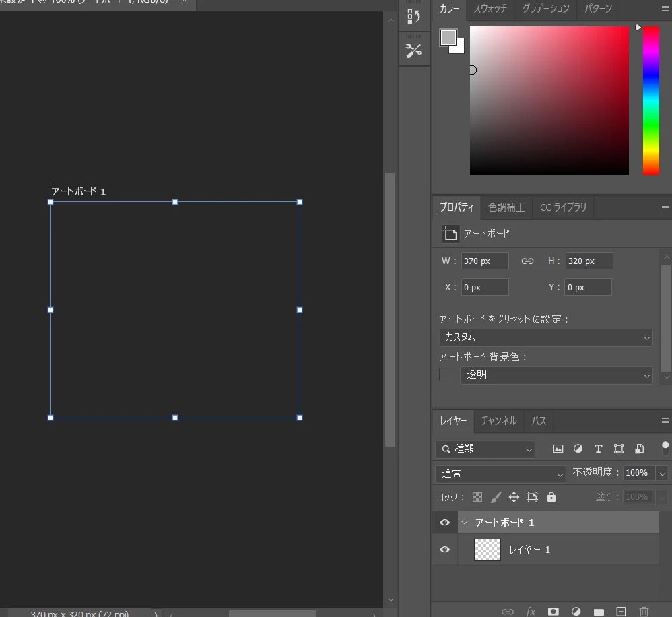Image resolution: width=672 pixels, height=617 pixels.
Task: Hide the アートボード 1 layer group
Action: [x=445, y=523]
